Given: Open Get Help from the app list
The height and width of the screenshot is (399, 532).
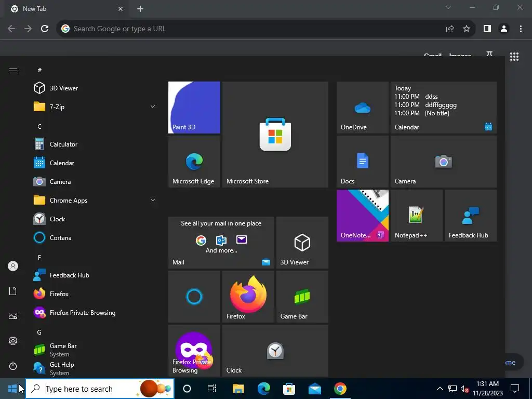Looking at the screenshot, I should [x=95, y=368].
